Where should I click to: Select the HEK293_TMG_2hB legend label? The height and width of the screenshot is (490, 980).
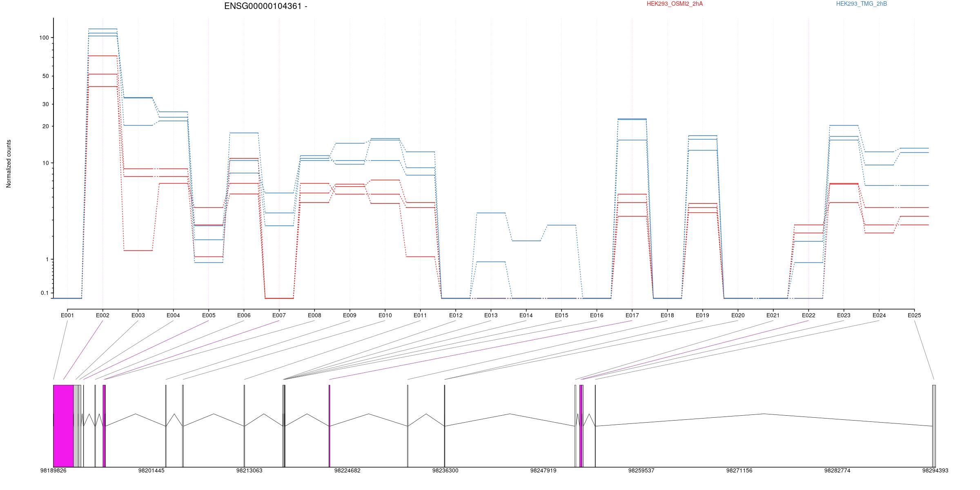click(862, 4)
